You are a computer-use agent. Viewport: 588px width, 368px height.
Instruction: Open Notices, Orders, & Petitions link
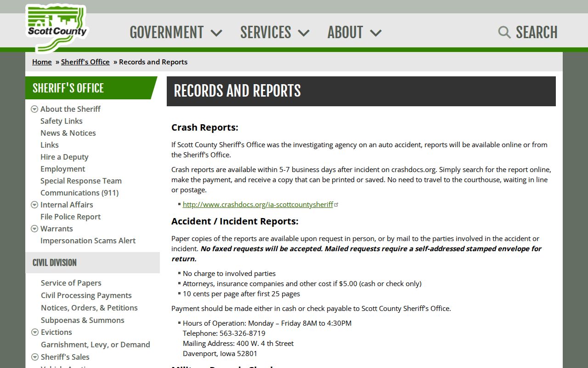(89, 308)
